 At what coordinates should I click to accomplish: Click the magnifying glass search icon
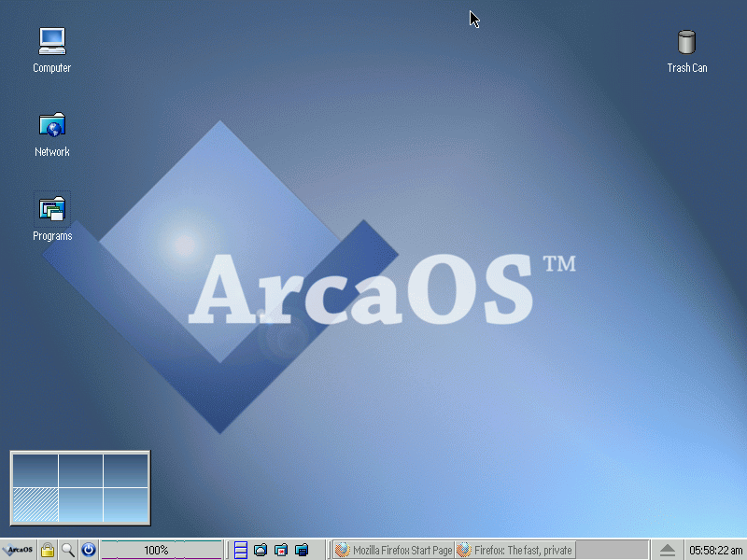67,550
